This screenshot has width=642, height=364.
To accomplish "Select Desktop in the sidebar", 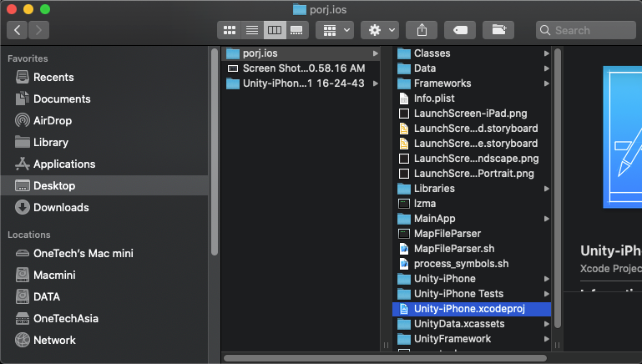I will point(105,185).
